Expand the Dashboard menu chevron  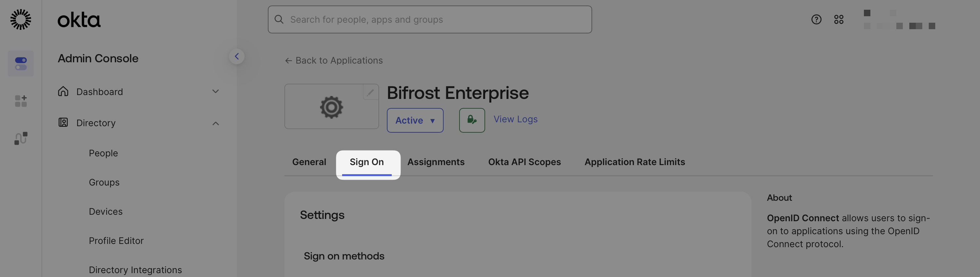[215, 91]
